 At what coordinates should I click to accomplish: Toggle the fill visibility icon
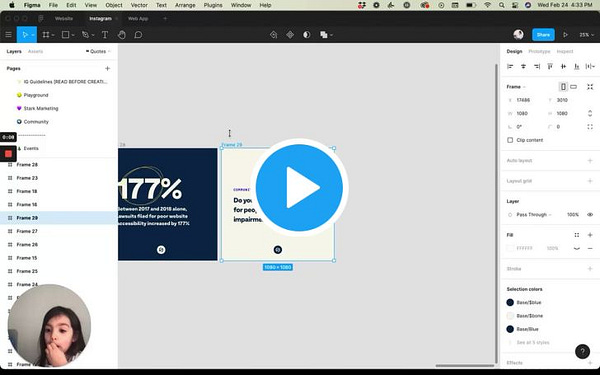tap(577, 248)
